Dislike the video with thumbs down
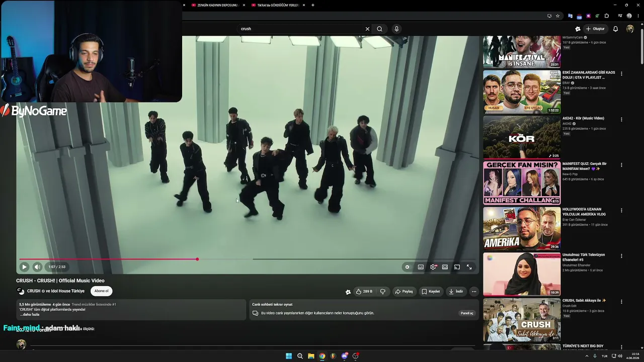This screenshot has height=362, width=644. tap(383, 292)
